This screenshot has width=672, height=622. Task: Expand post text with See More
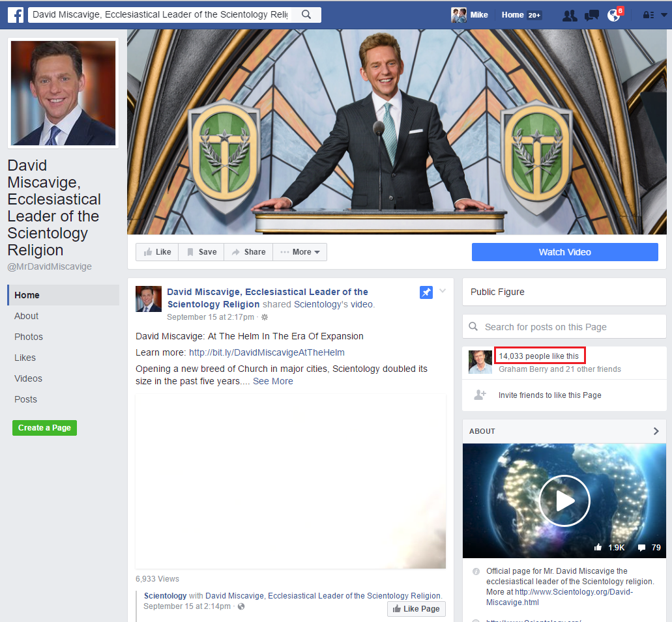coord(273,381)
